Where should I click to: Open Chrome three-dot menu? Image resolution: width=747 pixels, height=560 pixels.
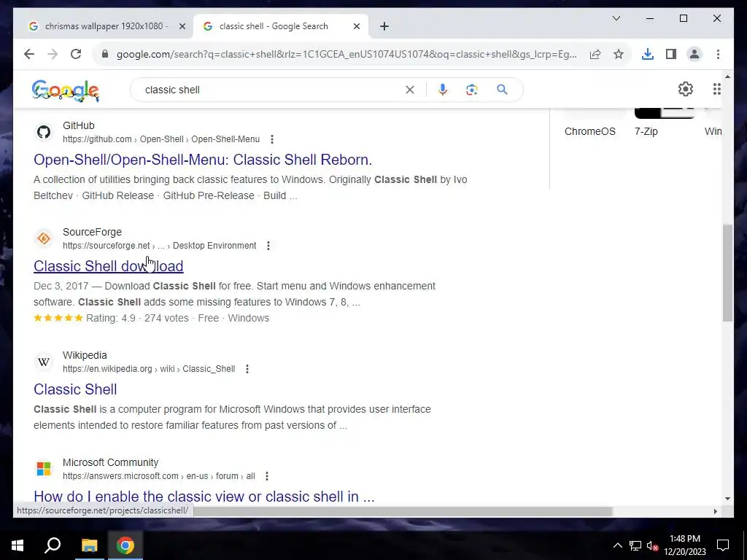pyautogui.click(x=718, y=54)
